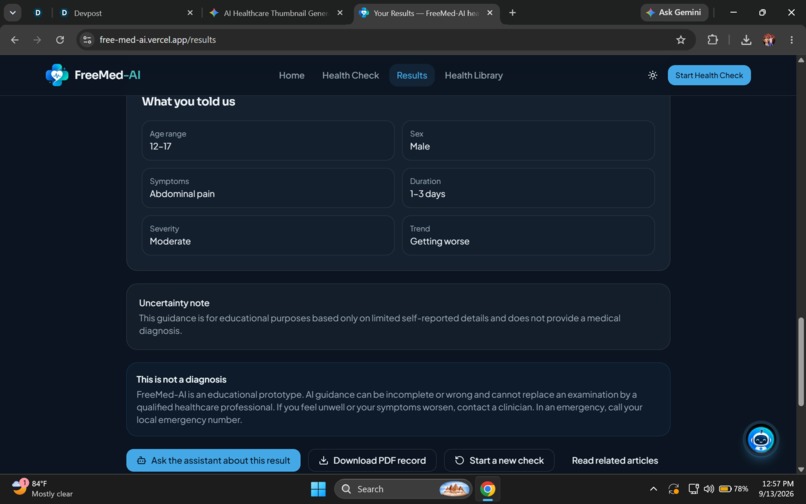This screenshot has height=504, width=806.
Task: Click the Symptoms Abdominal pain card
Action: [x=268, y=188]
